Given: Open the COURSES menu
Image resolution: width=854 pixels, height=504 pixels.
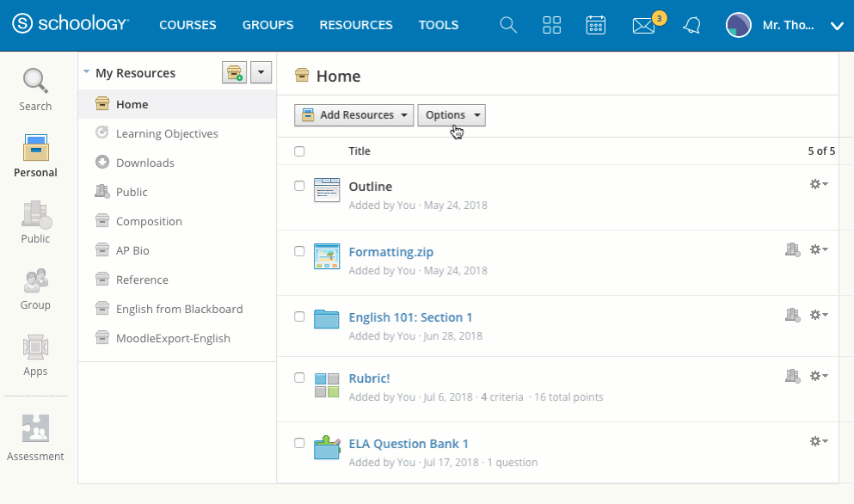Looking at the screenshot, I should [x=187, y=25].
